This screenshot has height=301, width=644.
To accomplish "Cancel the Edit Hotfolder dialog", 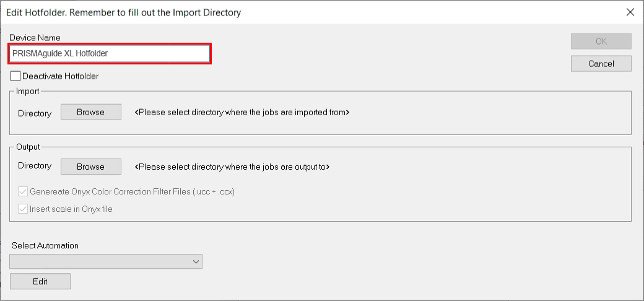I will [601, 64].
